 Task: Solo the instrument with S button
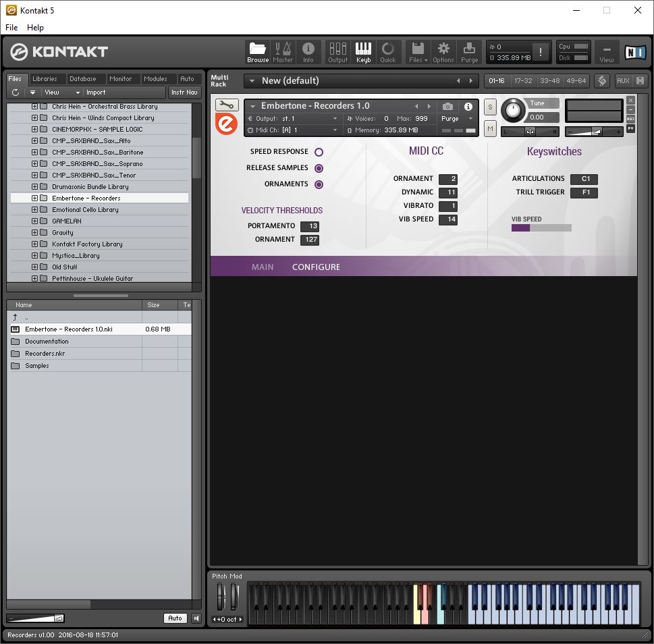point(490,107)
